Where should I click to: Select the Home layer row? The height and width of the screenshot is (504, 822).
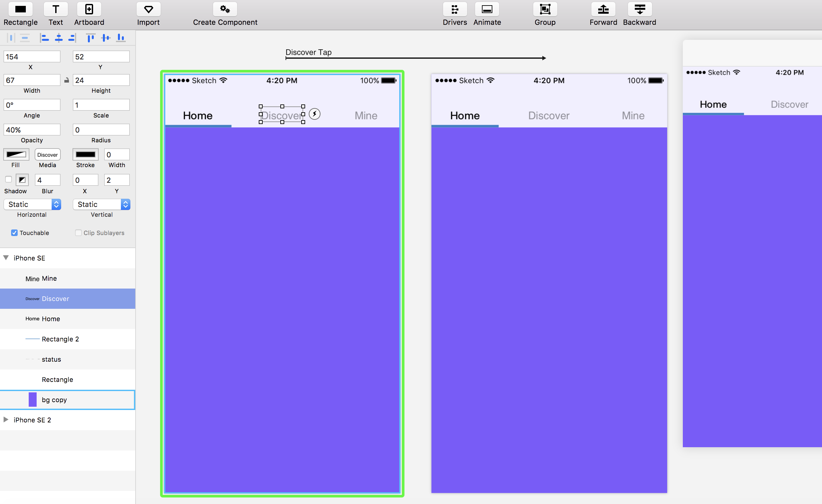tap(67, 319)
